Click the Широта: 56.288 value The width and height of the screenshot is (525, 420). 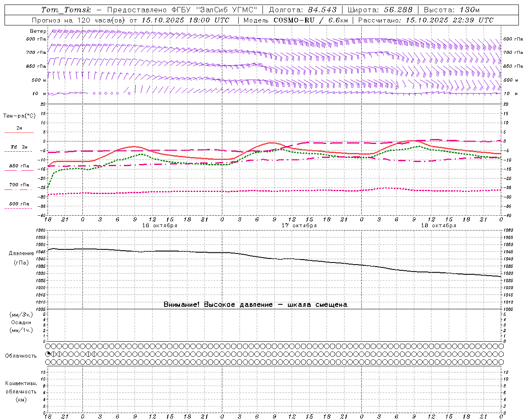pos(380,10)
